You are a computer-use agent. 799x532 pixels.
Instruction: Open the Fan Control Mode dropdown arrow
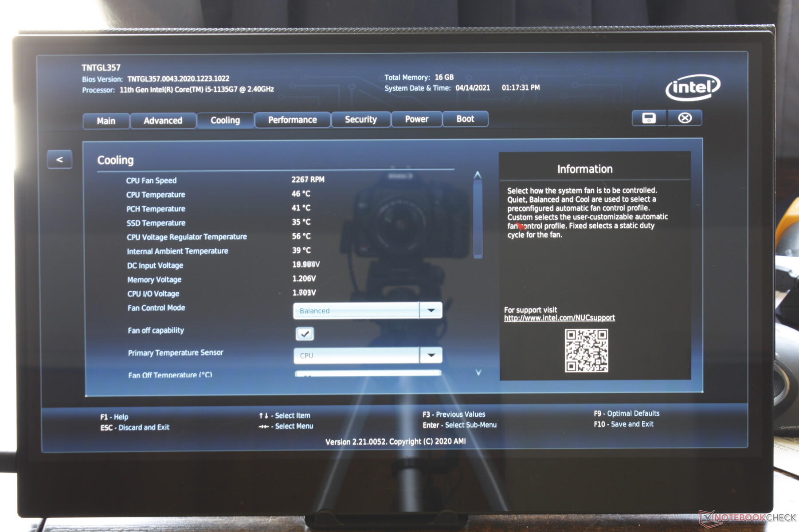click(431, 310)
